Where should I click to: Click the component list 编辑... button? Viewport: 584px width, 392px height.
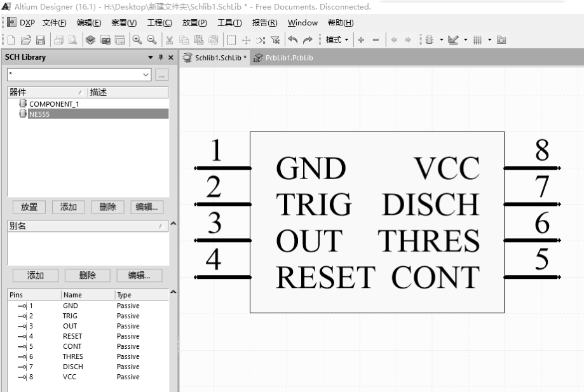click(x=147, y=207)
